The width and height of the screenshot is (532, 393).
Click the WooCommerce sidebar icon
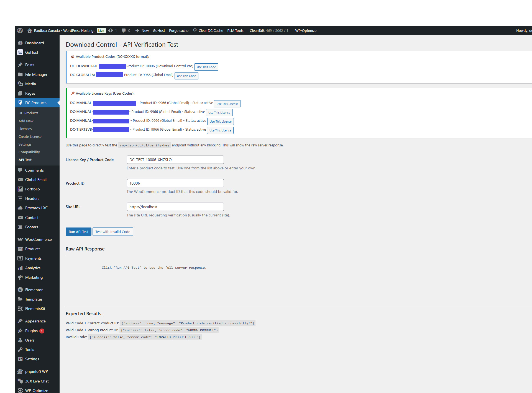coord(20,239)
